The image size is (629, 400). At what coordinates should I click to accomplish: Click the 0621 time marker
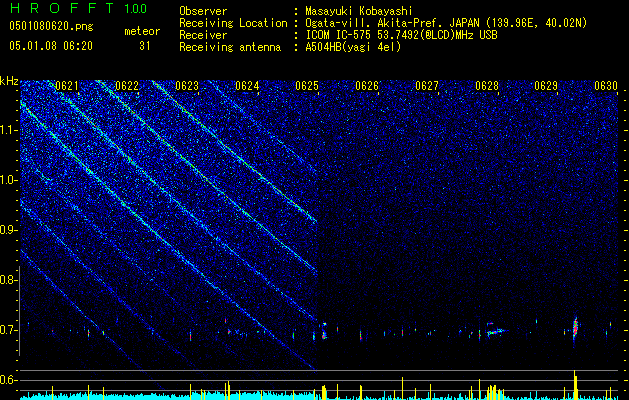67,86
